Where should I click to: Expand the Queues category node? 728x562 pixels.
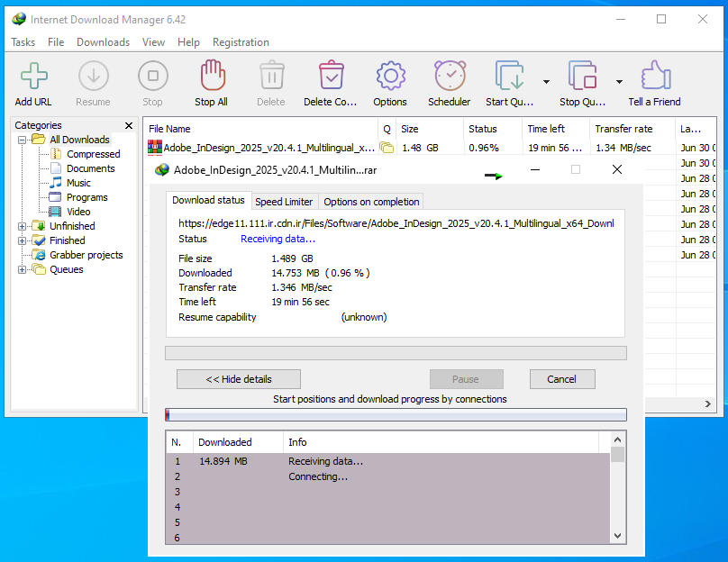pyautogui.click(x=22, y=269)
